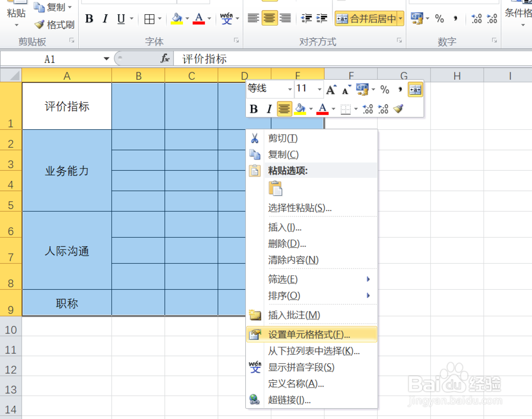Select 显示拼音字段(S) in the context menu
This screenshot has height=419, width=532.
[311, 367]
